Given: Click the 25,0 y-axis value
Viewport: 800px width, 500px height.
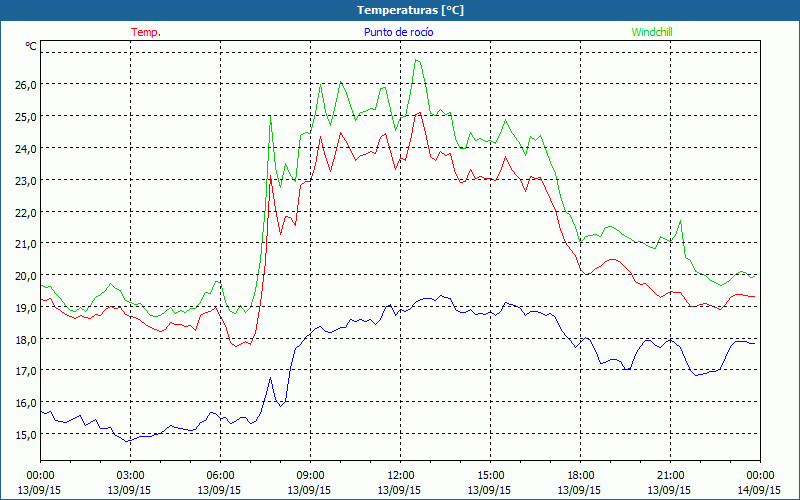Looking at the screenshot, I should point(25,117).
